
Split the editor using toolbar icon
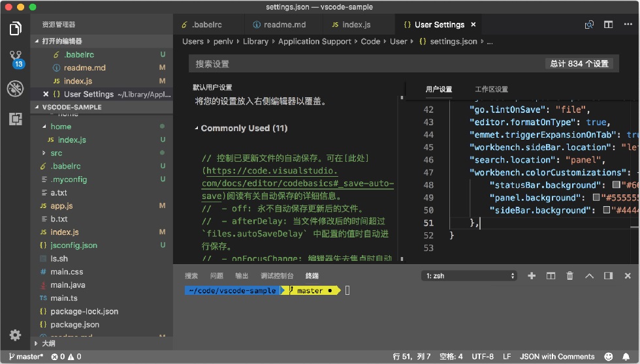pyautogui.click(x=608, y=25)
